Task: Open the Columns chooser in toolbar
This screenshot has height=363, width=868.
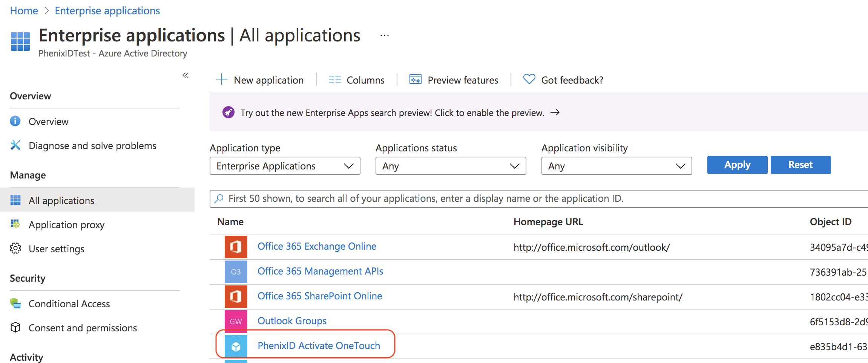Action: [x=357, y=80]
